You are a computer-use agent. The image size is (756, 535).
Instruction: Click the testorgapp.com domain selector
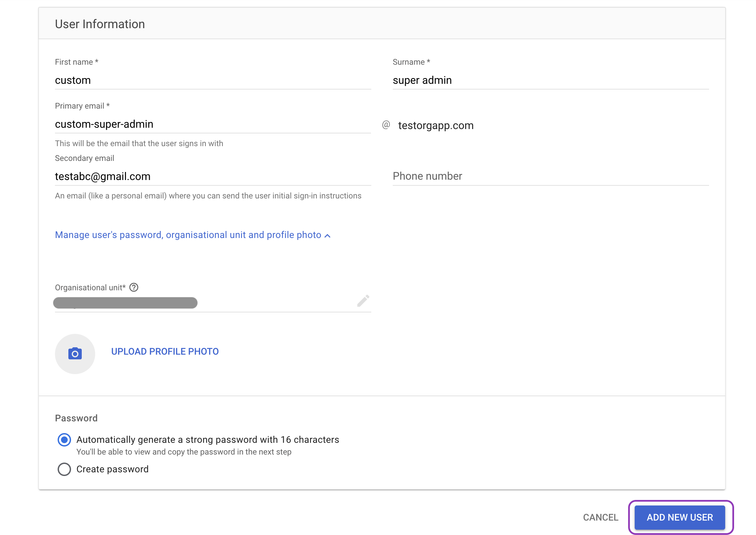pos(436,125)
